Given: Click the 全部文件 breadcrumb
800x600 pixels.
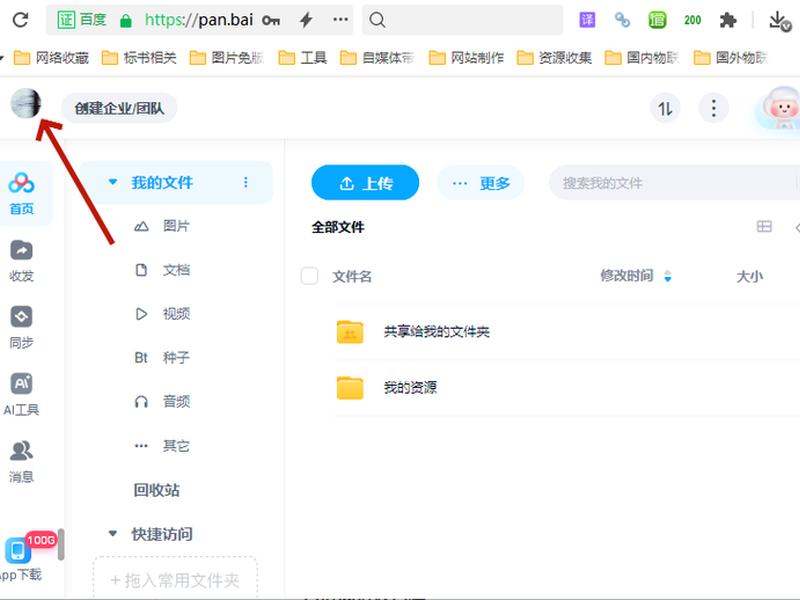Looking at the screenshot, I should [338, 227].
